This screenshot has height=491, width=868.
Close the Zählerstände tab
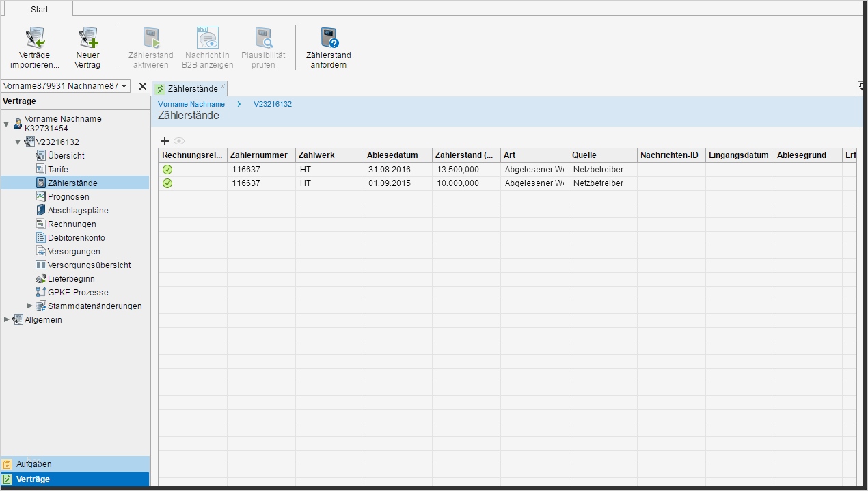pyautogui.click(x=223, y=86)
